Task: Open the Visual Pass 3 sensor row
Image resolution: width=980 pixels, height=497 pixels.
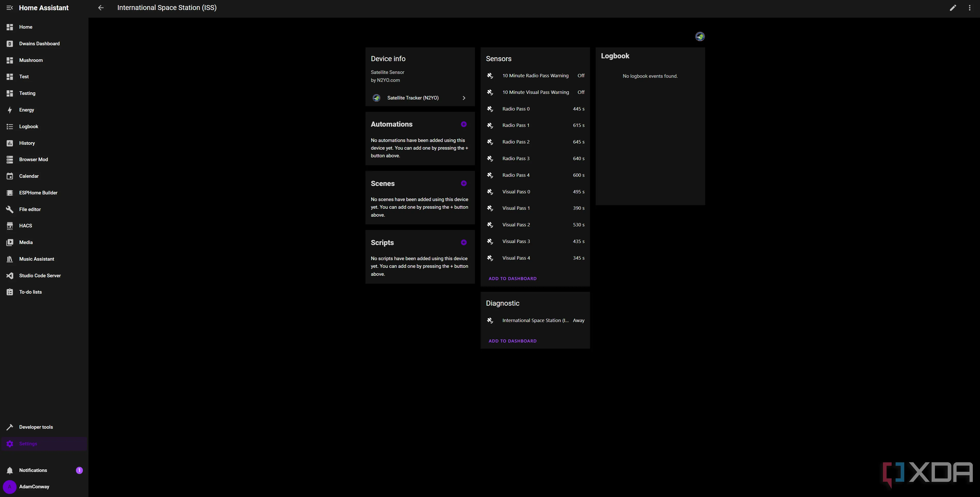Action: pyautogui.click(x=535, y=241)
